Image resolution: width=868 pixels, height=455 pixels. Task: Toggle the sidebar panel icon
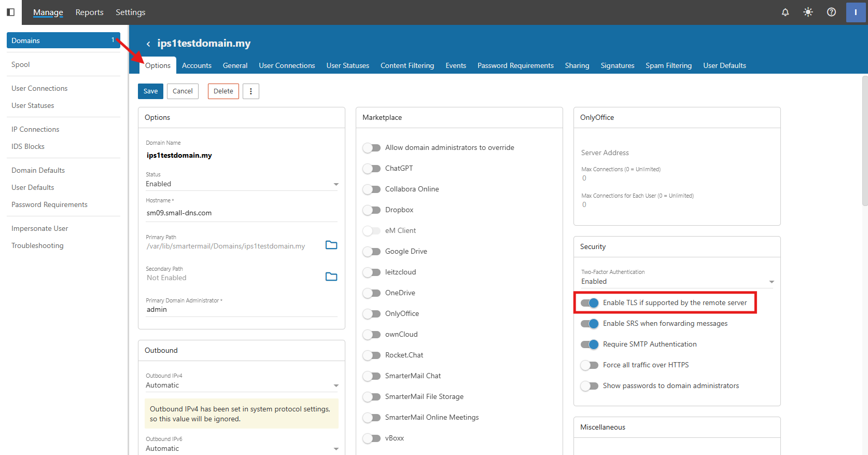10,12
